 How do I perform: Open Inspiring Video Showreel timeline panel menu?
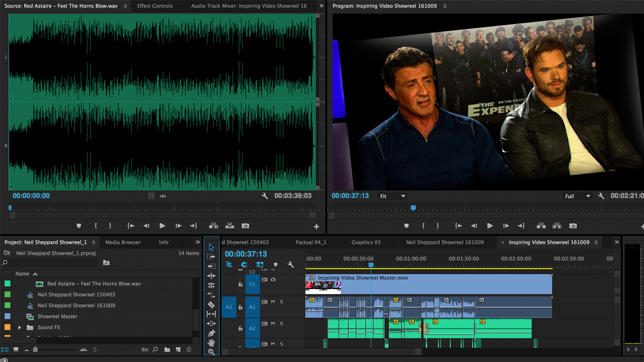tap(596, 242)
